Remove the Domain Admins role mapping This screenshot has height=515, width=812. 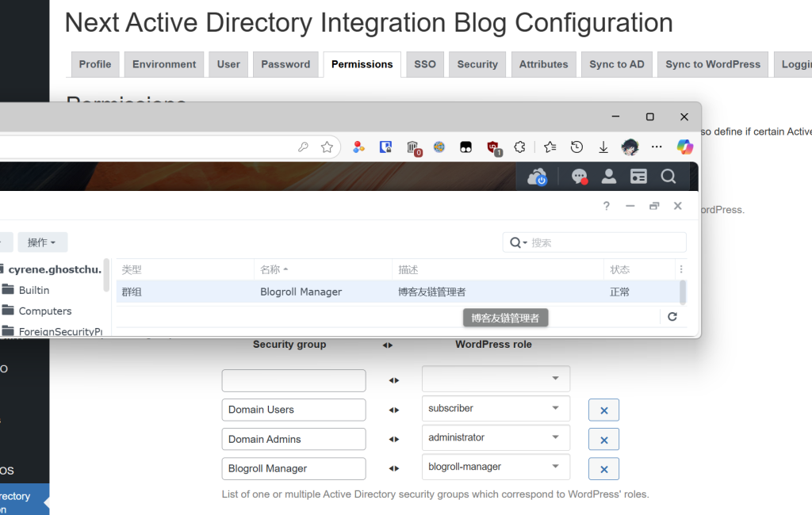tap(603, 440)
